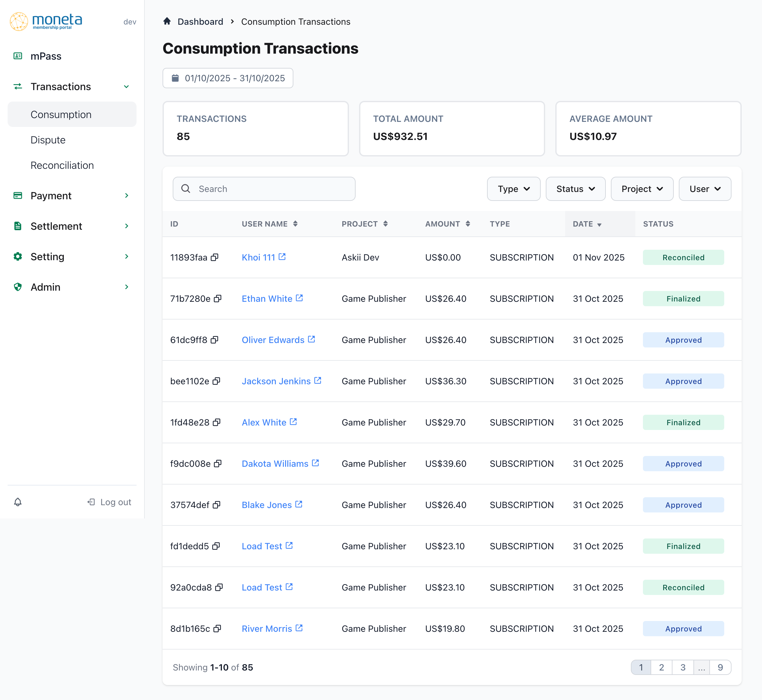Open the Status filter dropdown

[x=575, y=188]
